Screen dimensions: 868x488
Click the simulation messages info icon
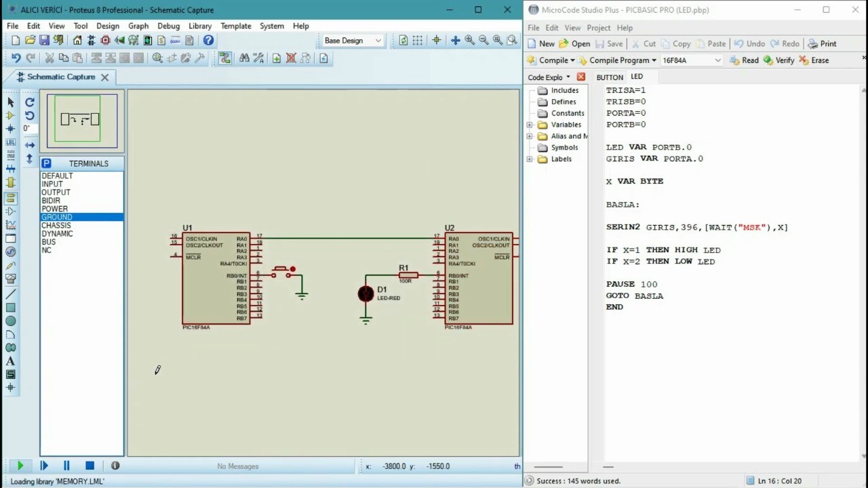115,466
